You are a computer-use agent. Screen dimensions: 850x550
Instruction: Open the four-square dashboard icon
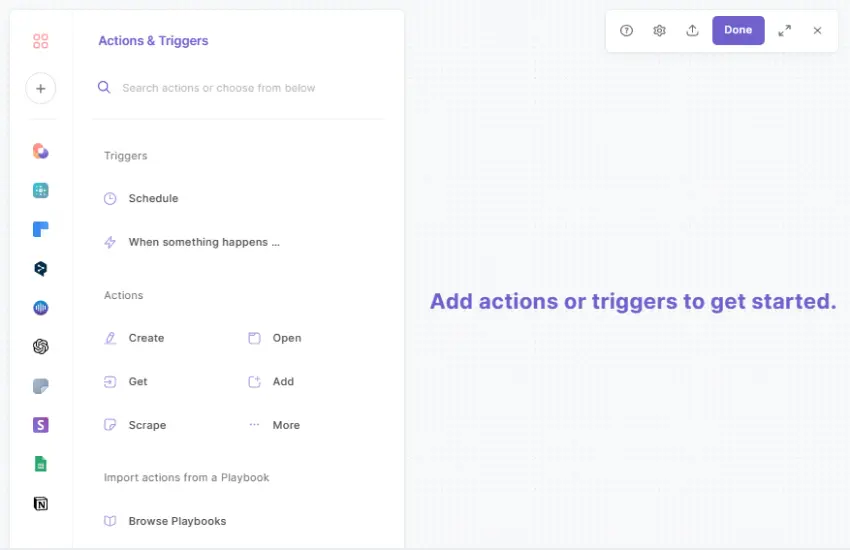[x=41, y=41]
